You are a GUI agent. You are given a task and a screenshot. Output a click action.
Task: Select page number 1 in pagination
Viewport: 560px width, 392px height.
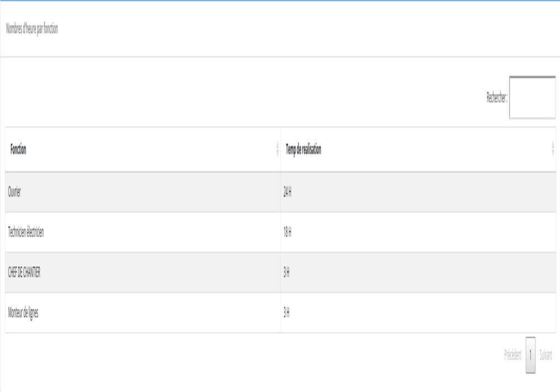tap(531, 355)
